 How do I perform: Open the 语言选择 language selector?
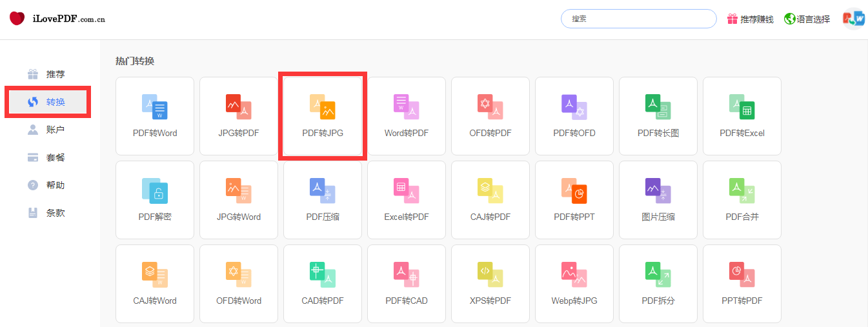(x=807, y=19)
